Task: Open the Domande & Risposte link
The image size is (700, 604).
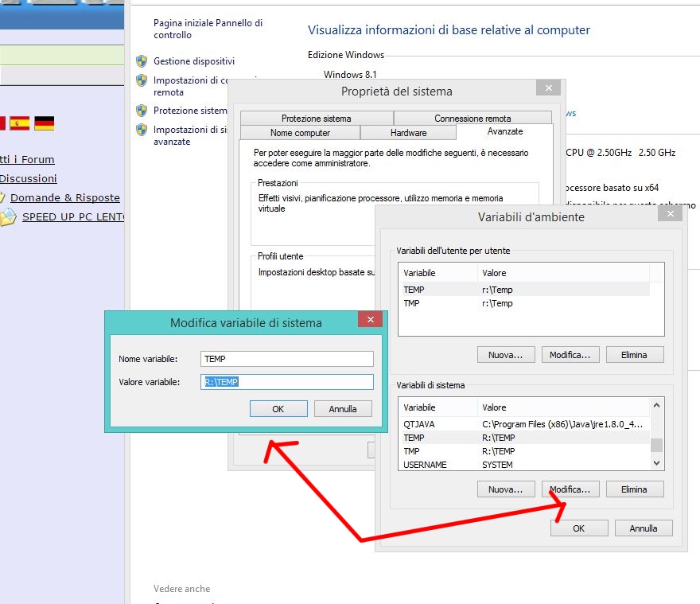Action: pos(65,198)
